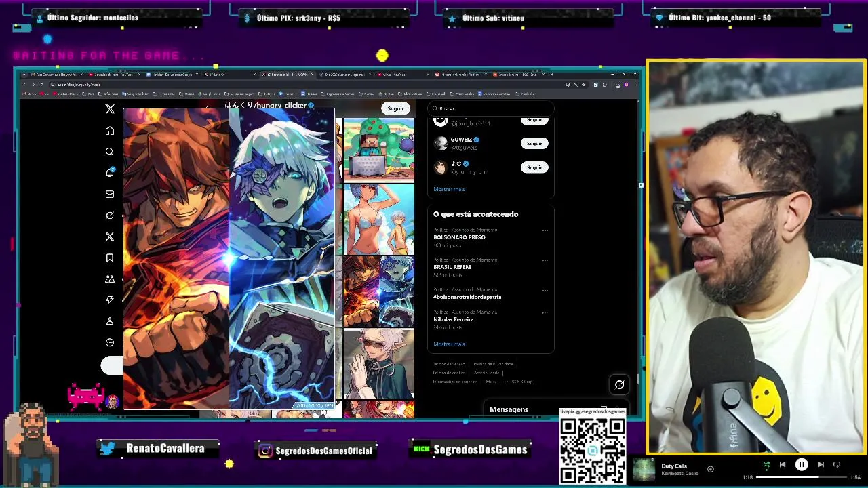Screen dimensions: 868x488
Task: Click the GUWEIZ account name
Action: coord(461,140)
